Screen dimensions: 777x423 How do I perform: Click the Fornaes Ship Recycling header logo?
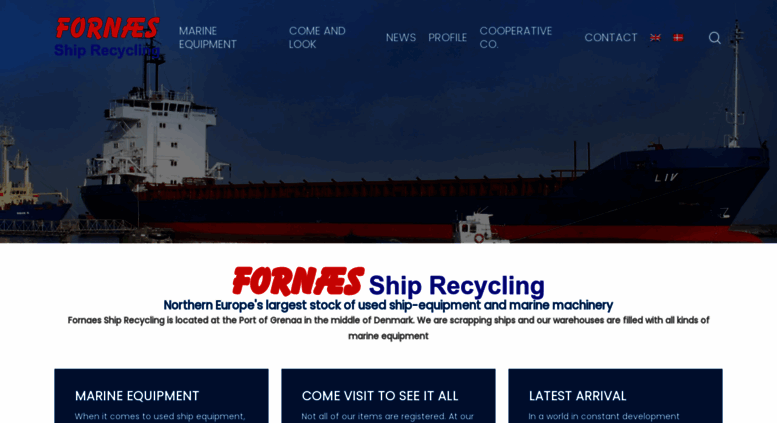coord(108,37)
